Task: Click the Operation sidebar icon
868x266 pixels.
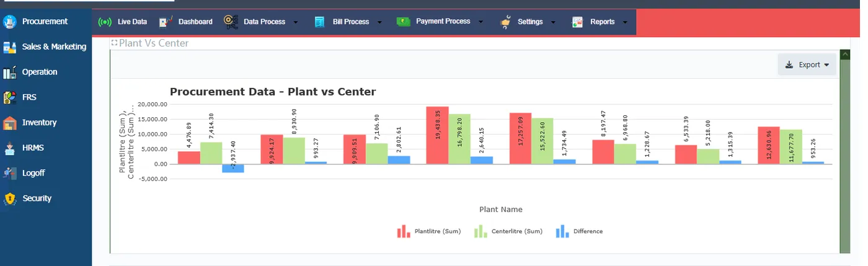Action: click(x=9, y=73)
